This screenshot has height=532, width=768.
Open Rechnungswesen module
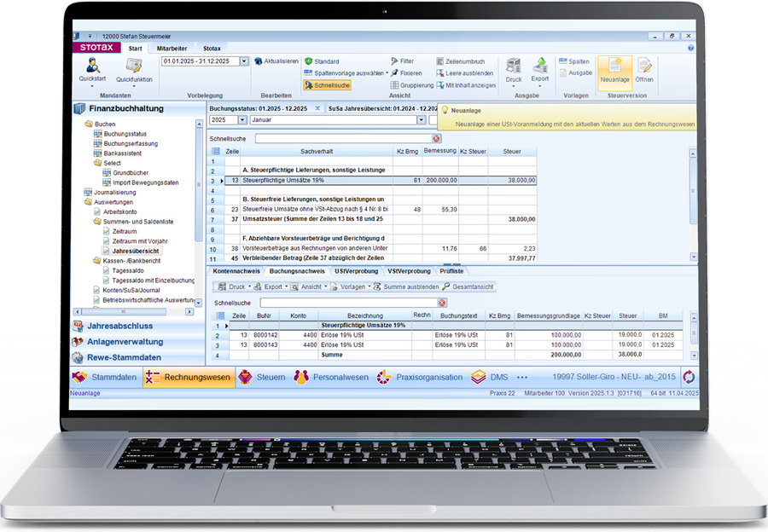pyautogui.click(x=189, y=378)
